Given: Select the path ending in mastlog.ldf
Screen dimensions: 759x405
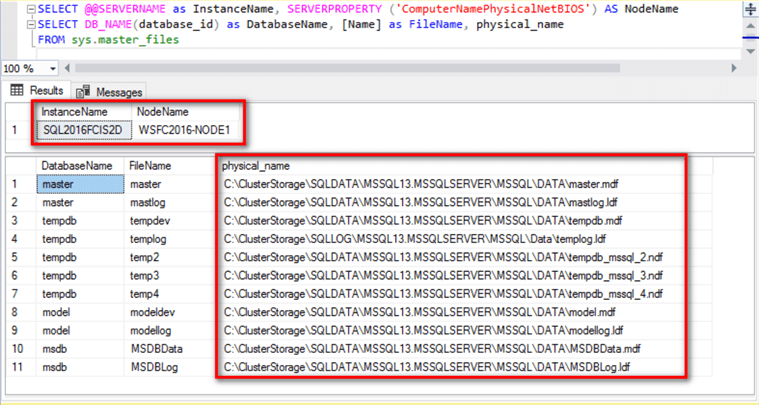Looking at the screenshot, I should click(421, 203).
